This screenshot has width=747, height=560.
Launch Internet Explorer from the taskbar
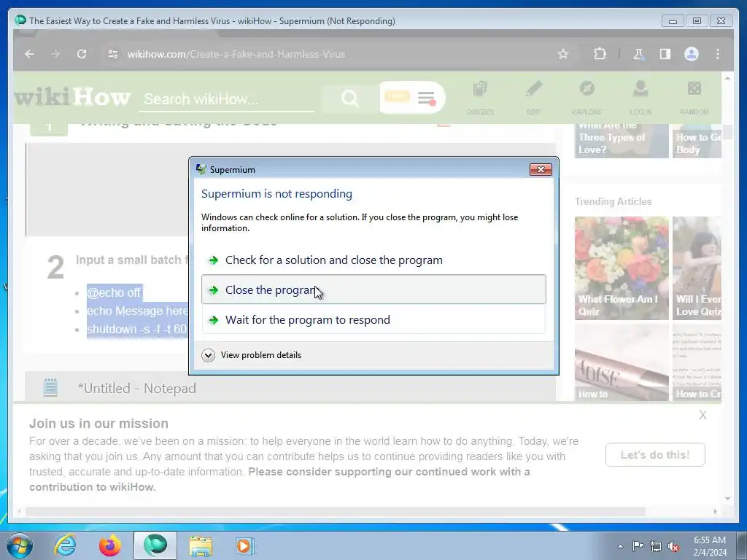tap(65, 545)
